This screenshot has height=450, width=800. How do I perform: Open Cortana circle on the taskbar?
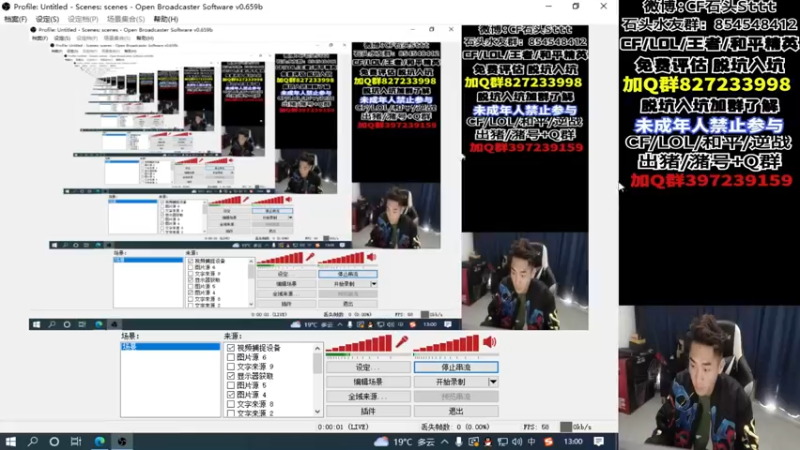54,441
